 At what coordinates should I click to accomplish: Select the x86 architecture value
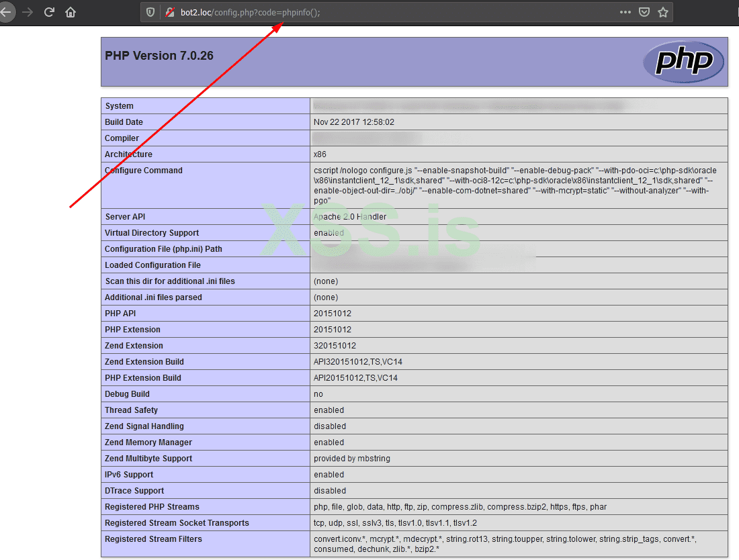(320, 154)
